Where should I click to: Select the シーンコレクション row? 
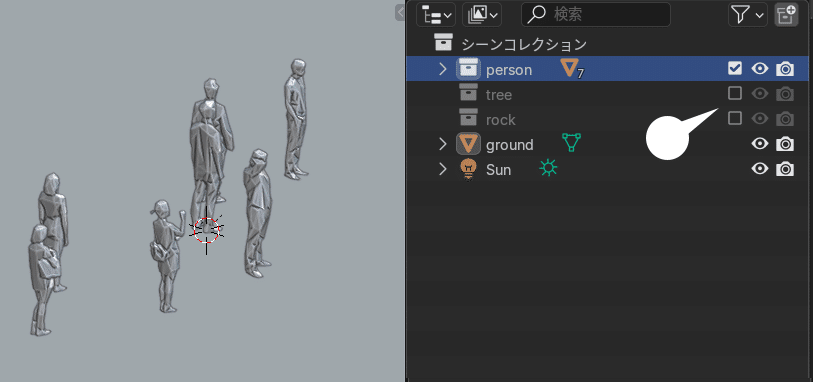pyautogui.click(x=608, y=44)
